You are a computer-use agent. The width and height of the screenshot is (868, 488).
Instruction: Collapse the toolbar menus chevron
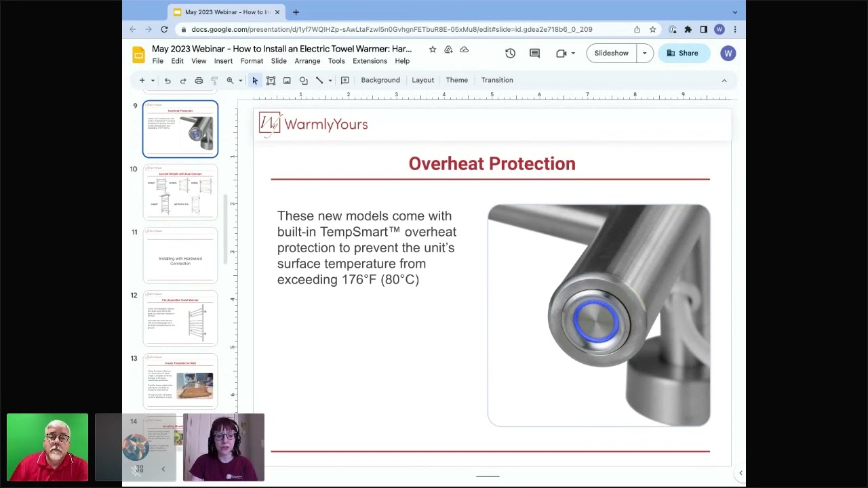pyautogui.click(x=724, y=80)
